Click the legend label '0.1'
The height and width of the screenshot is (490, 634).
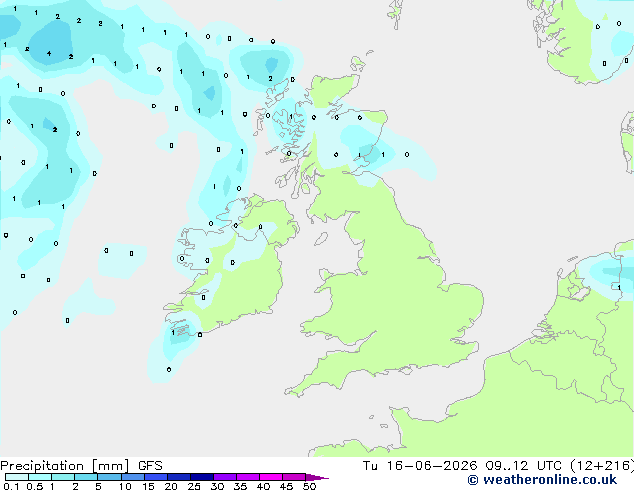(x=11, y=486)
